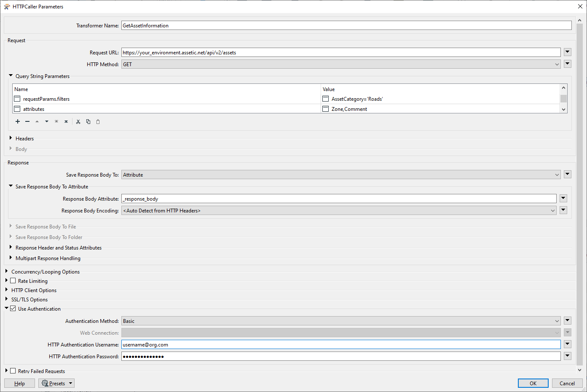Collapse the Query String Parameters section
Viewport: 587px width, 392px height.
tap(10, 76)
